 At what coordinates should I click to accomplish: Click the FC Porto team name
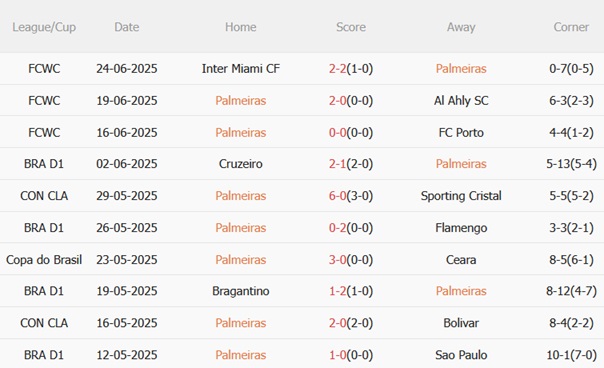[461, 133]
